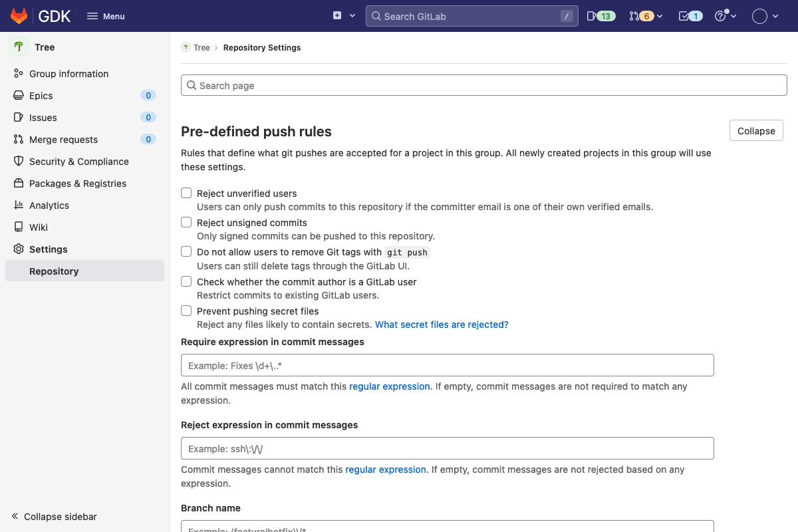
Task: Enable Prevent pushing secret files
Action: pos(186,310)
